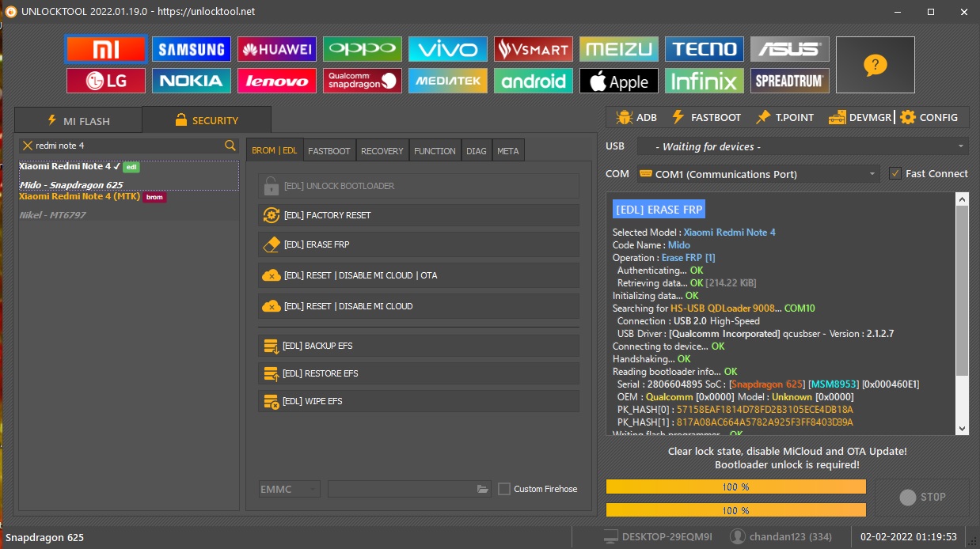Select the DIAG tab
This screenshot has height=549, width=980.
[477, 150]
